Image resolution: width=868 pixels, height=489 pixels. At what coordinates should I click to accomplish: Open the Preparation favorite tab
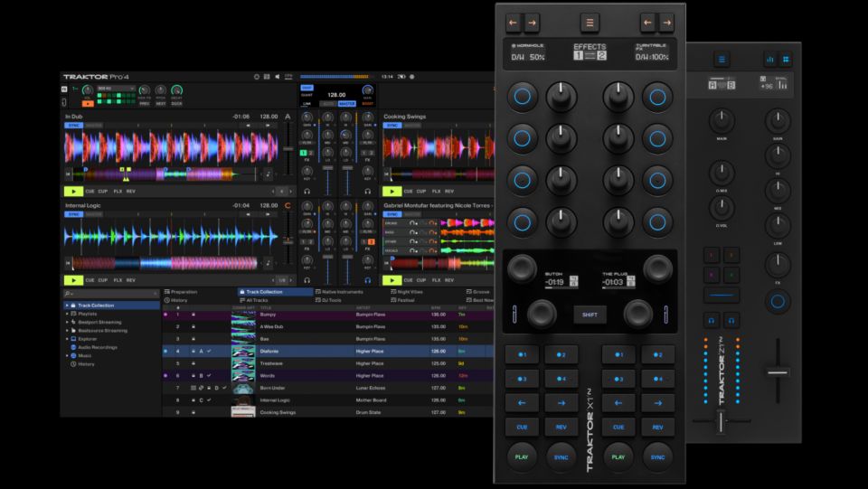point(181,292)
